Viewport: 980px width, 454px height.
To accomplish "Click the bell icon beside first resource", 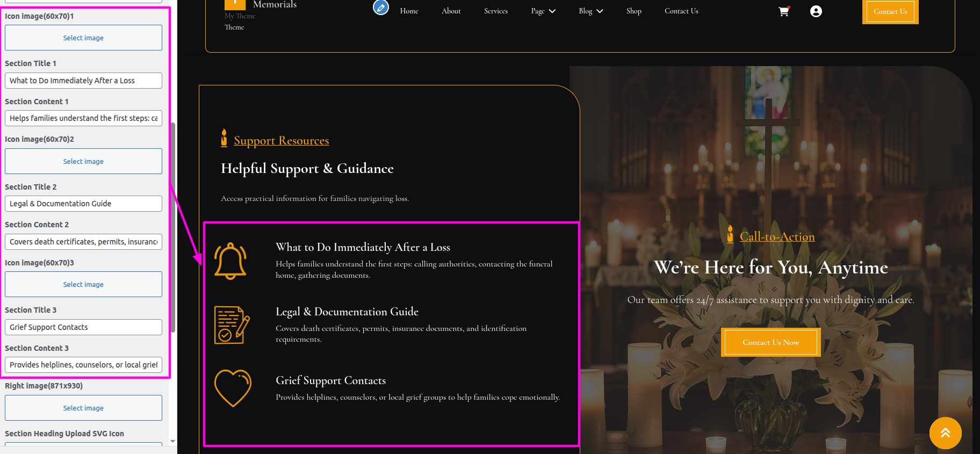I will click(230, 261).
